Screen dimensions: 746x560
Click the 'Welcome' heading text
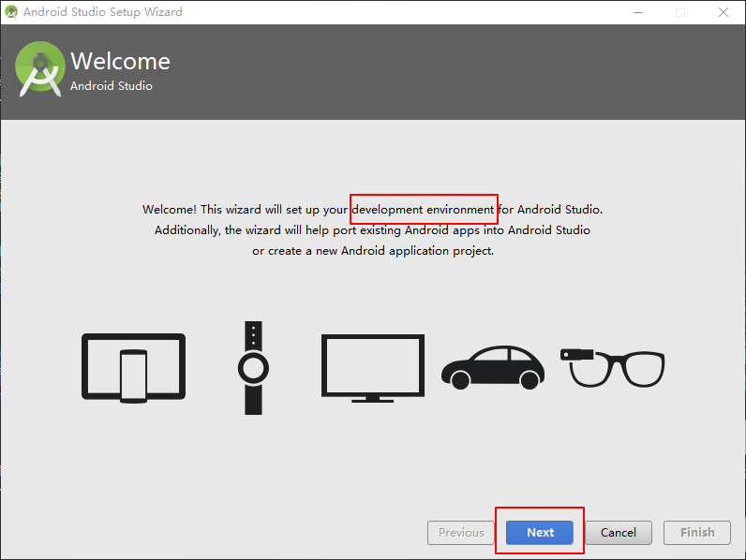tap(120, 61)
